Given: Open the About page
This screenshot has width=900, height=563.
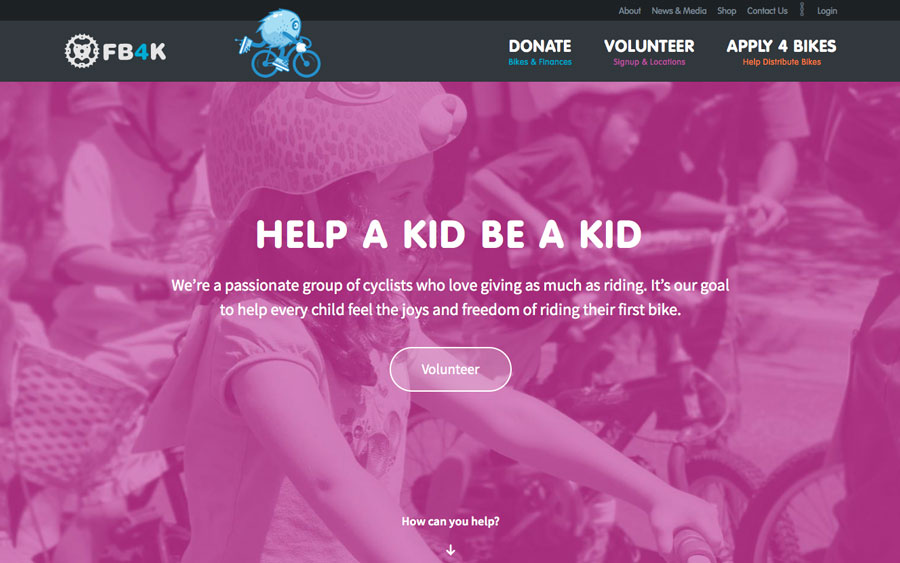Looking at the screenshot, I should coord(629,11).
